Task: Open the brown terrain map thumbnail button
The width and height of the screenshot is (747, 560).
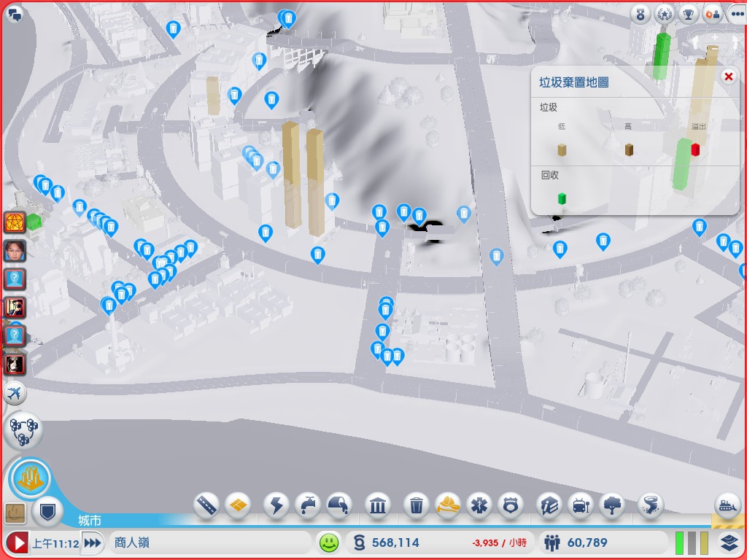Action: coord(15,513)
